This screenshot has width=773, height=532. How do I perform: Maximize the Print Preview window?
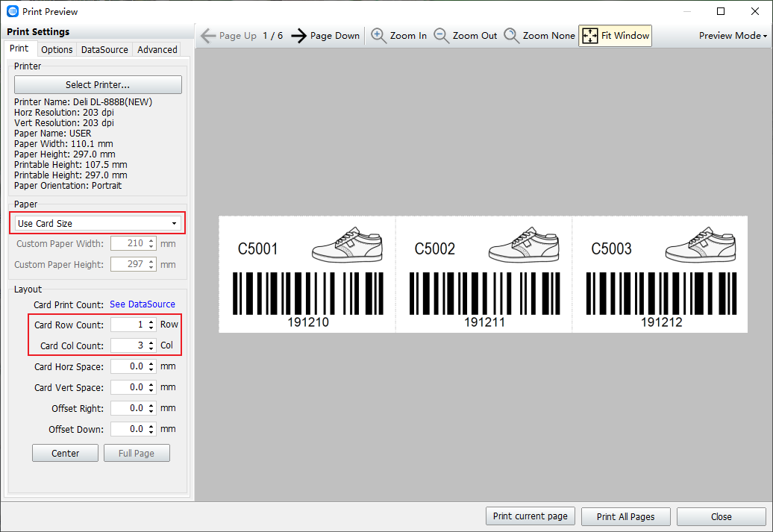click(x=721, y=11)
